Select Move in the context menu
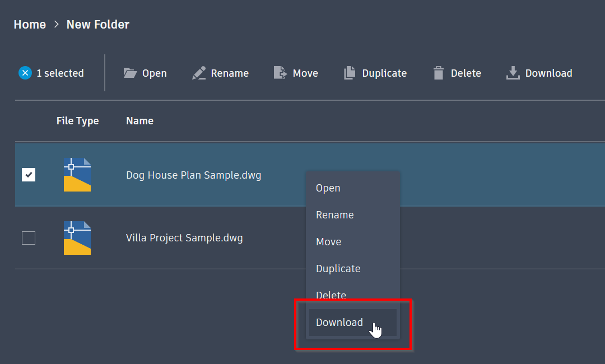 329,242
